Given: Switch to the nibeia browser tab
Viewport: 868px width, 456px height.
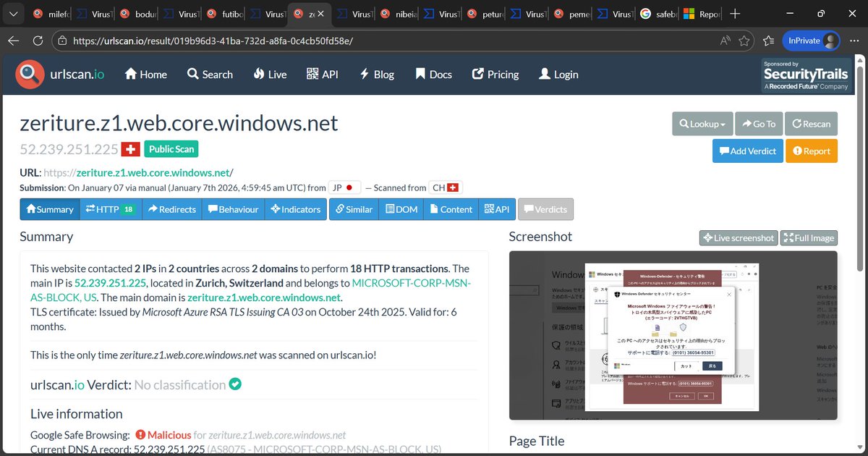Looking at the screenshot, I should (399, 14).
